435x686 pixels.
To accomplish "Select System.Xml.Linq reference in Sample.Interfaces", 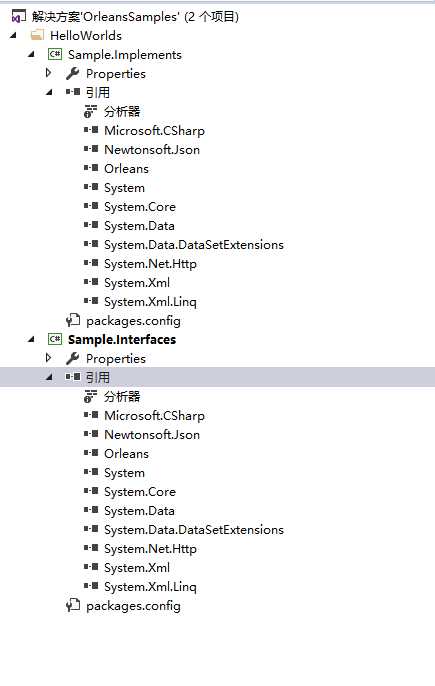I will pyautogui.click(x=150, y=587).
